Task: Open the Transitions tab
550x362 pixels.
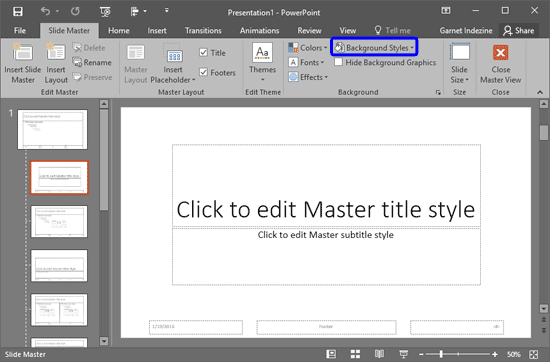Action: pos(203,31)
